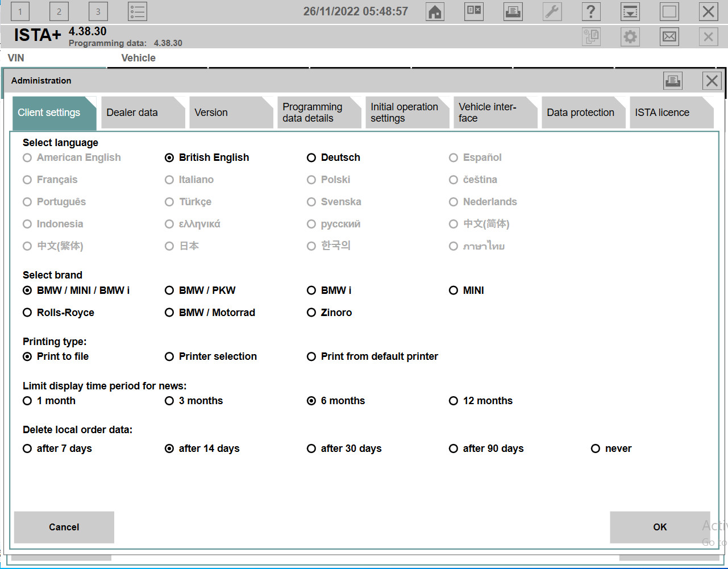Open the Programming data details tab
728x569 pixels.
(320, 113)
